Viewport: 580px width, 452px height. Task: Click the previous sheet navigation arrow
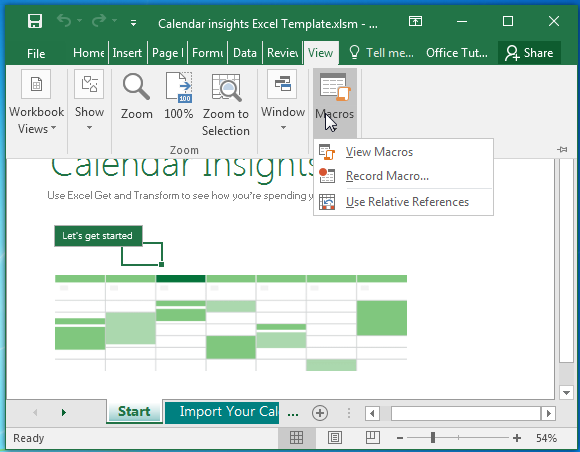pos(35,412)
